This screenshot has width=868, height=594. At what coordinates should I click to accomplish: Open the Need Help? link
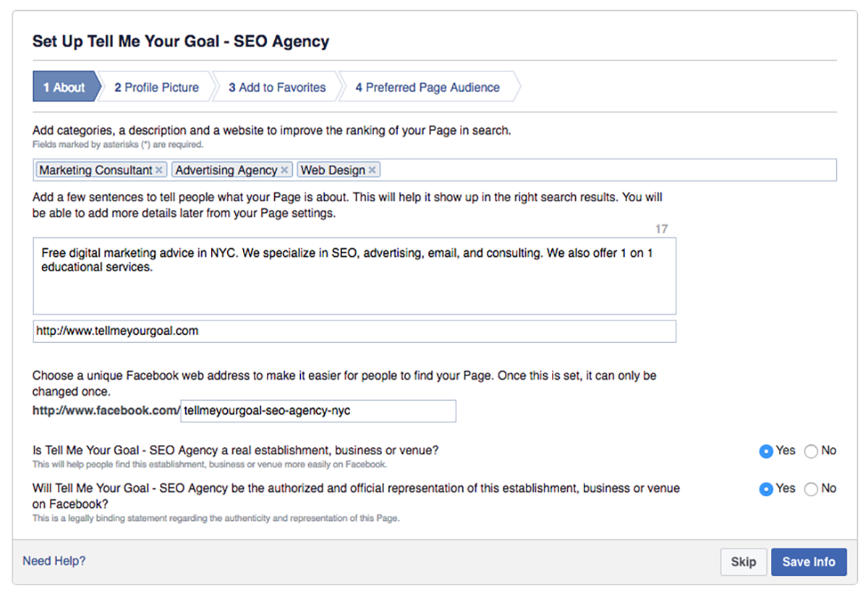pos(54,561)
